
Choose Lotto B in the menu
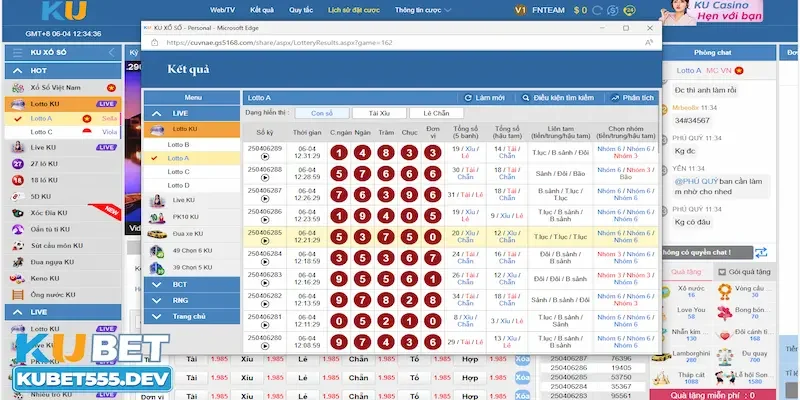(178, 145)
